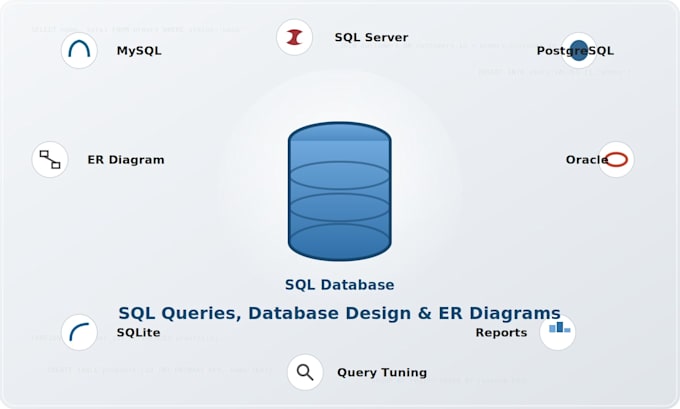Screen dimensions: 680x409
Task: Click the Oracle red oval icon
Action: pyautogui.click(x=616, y=160)
